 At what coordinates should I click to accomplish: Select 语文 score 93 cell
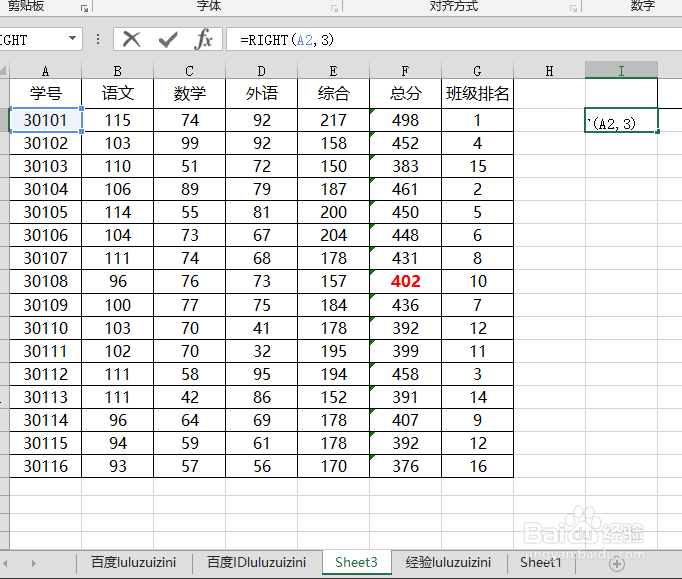click(x=117, y=466)
